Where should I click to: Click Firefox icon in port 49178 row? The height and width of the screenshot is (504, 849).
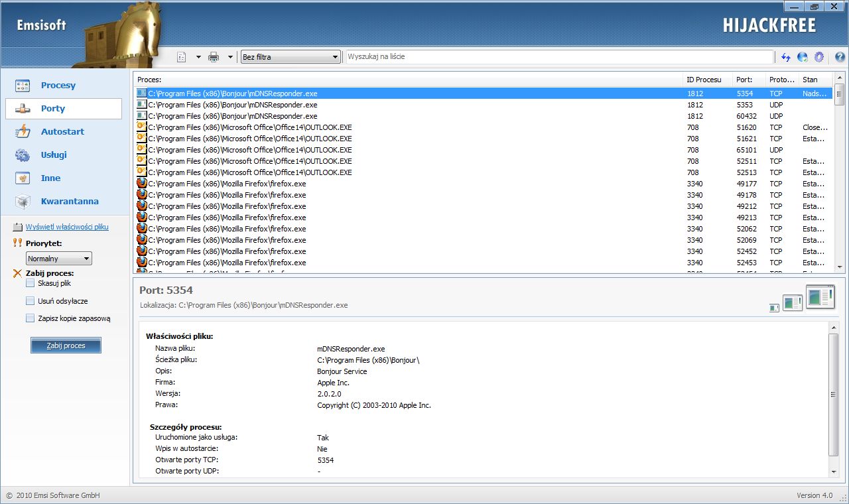click(x=141, y=195)
